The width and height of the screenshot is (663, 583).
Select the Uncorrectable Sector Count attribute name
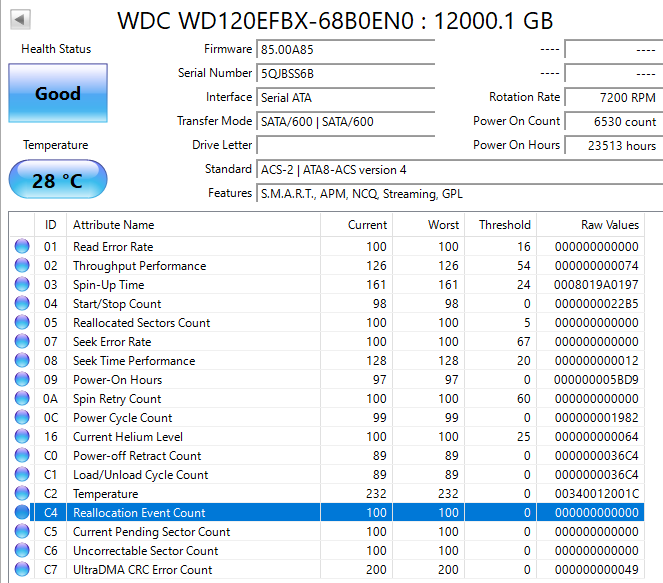(x=145, y=551)
